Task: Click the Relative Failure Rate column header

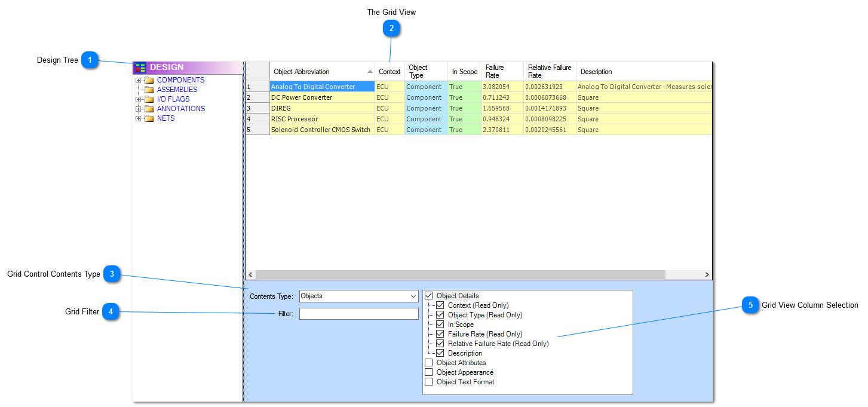Action: pos(550,72)
